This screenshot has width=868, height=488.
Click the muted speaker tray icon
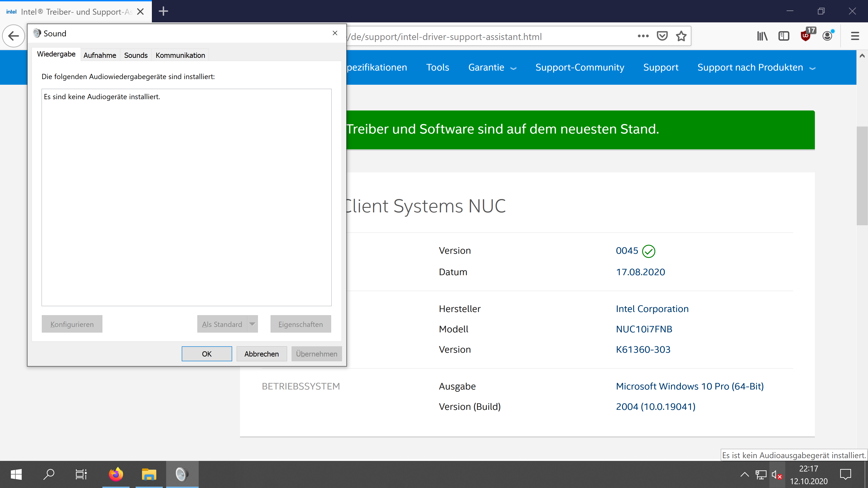coord(776,475)
